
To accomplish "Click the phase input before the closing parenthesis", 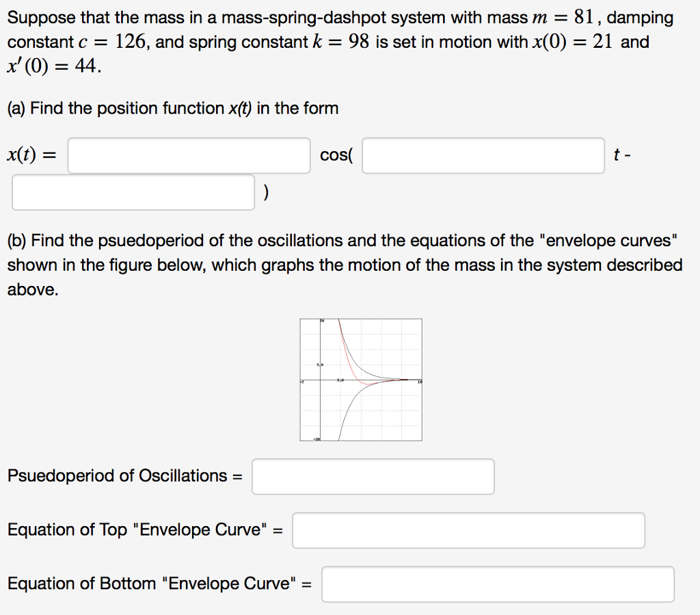I will [x=133, y=193].
